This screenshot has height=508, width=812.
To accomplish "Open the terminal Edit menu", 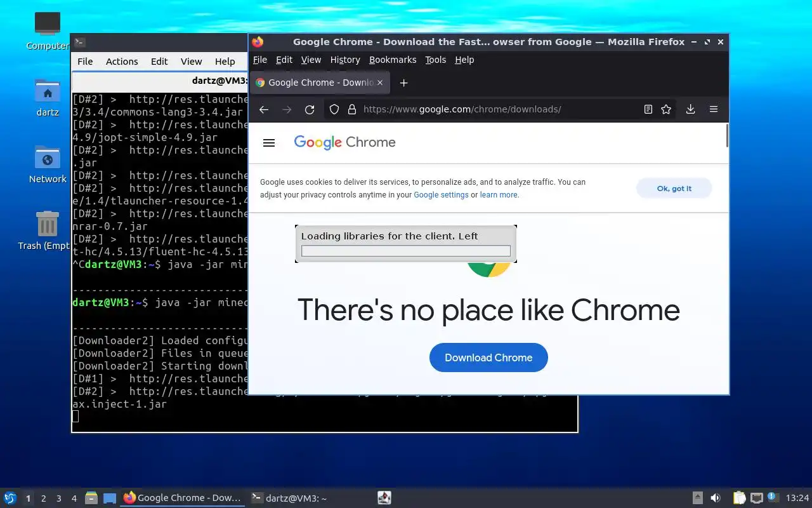I will tap(159, 62).
